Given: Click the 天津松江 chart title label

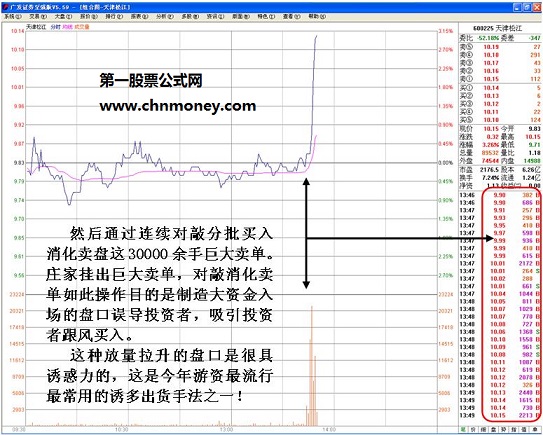Looking at the screenshot, I should click(x=36, y=27).
